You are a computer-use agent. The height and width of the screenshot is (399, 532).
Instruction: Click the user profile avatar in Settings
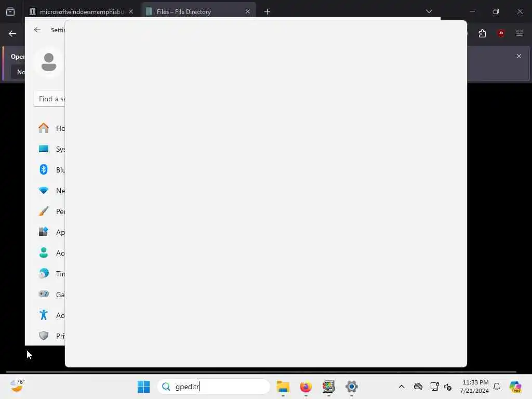pos(49,62)
